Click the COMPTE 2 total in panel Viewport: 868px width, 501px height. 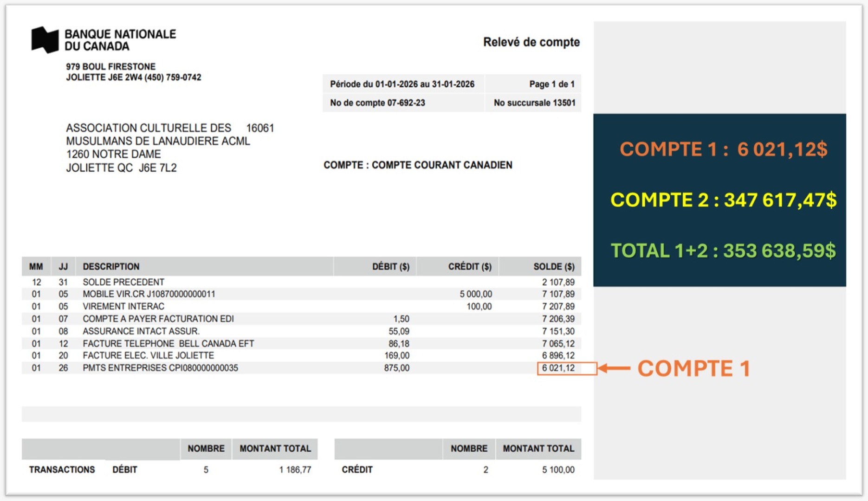click(x=723, y=200)
